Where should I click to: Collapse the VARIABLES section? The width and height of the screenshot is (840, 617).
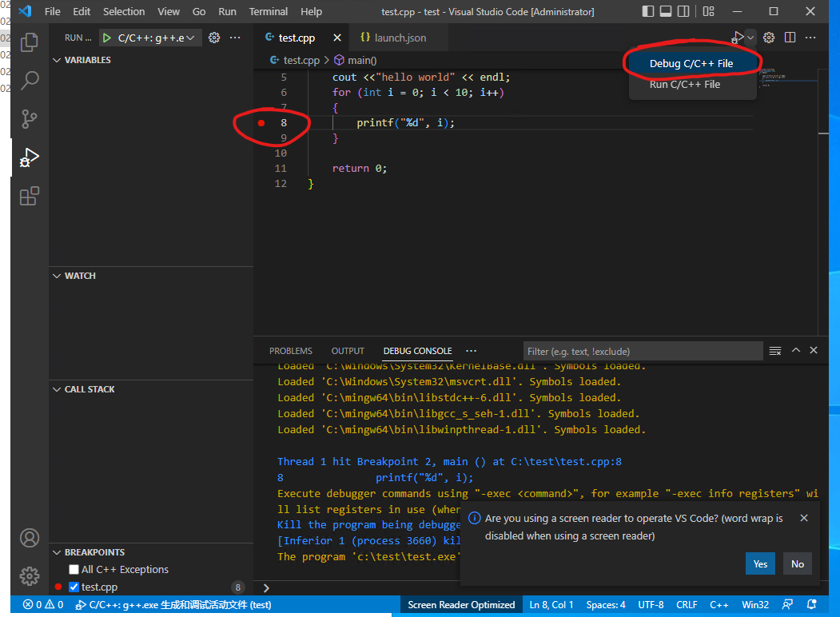tap(87, 60)
